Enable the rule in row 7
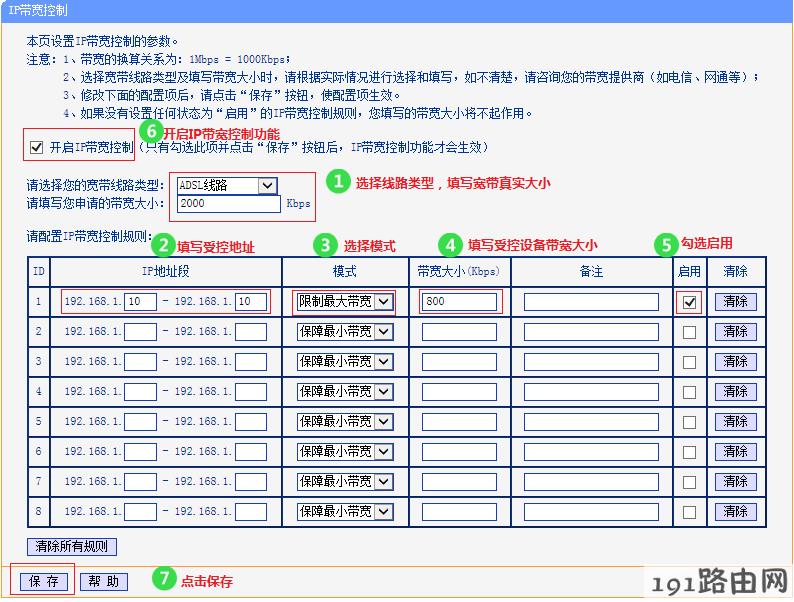The height and width of the screenshot is (602, 794). pos(689,481)
